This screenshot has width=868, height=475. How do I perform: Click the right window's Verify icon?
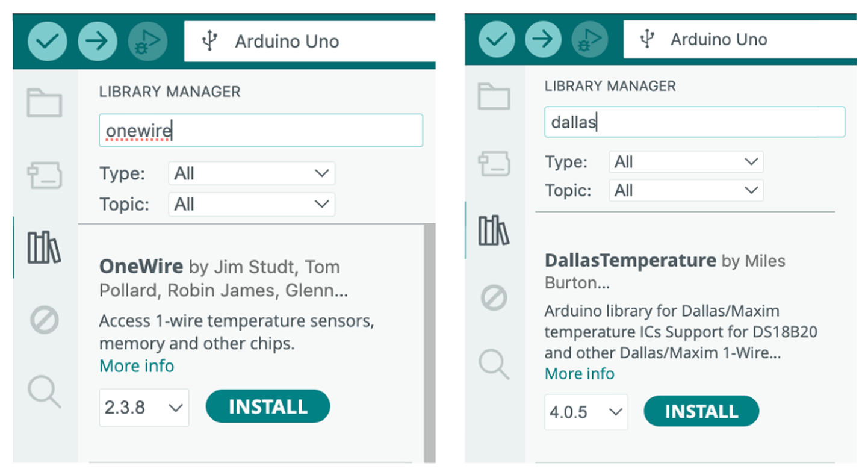pos(496,39)
